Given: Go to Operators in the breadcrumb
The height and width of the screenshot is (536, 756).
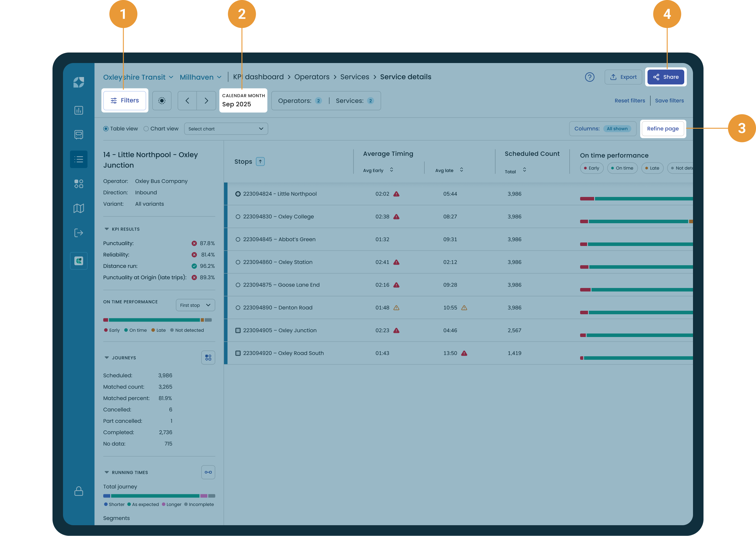Looking at the screenshot, I should [x=312, y=77].
